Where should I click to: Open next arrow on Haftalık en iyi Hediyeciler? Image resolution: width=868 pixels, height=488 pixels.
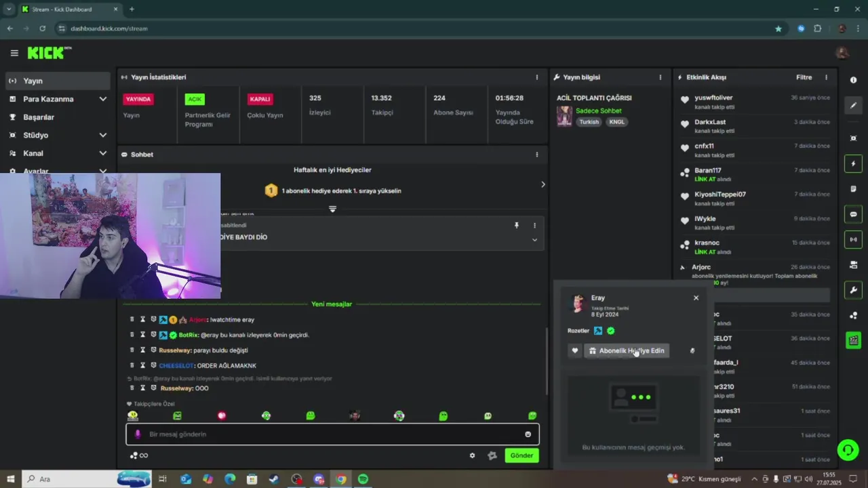coord(542,184)
